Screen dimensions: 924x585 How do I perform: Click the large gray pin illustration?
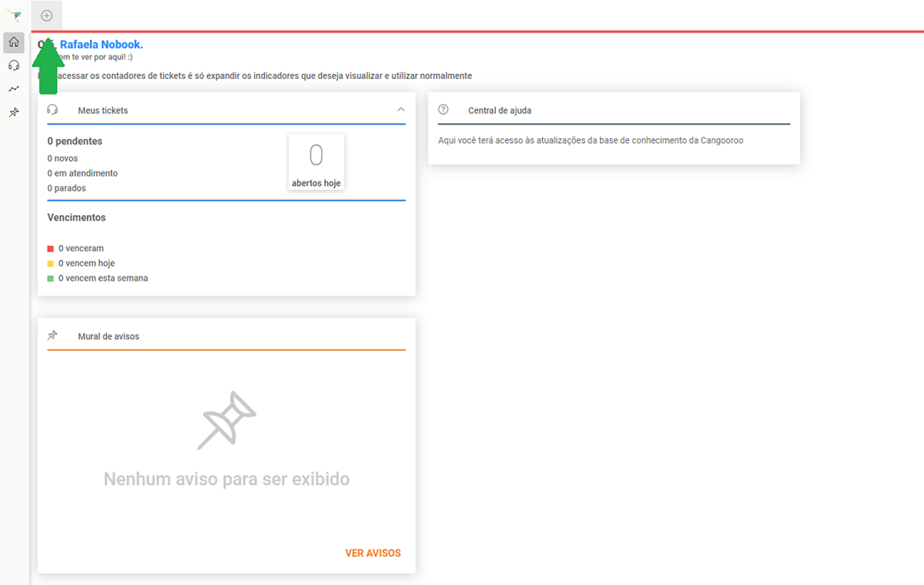tap(226, 420)
